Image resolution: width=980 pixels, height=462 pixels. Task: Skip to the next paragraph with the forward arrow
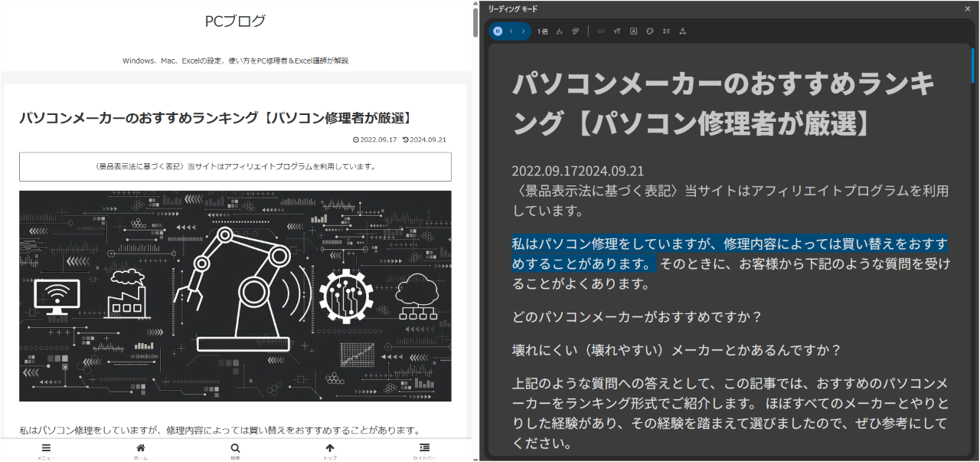(x=524, y=31)
